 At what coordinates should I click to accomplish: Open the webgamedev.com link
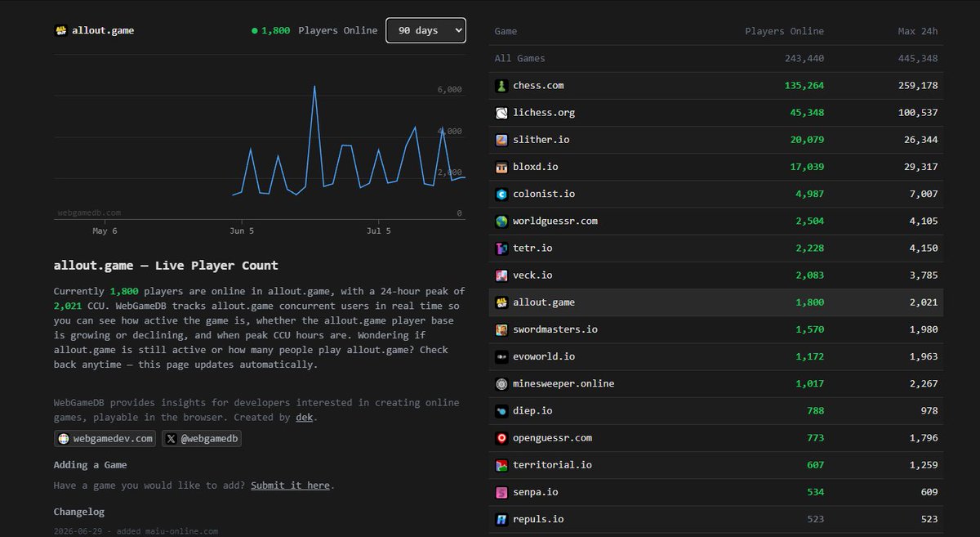tap(105, 439)
